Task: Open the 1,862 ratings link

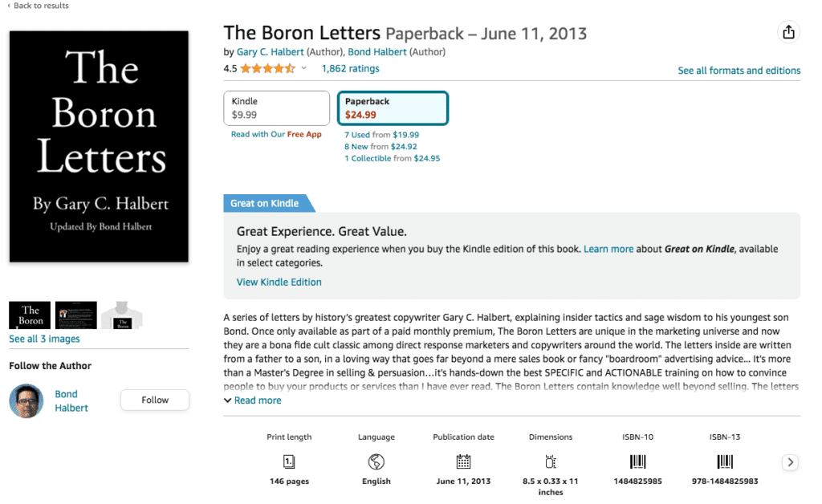Action: (x=350, y=68)
